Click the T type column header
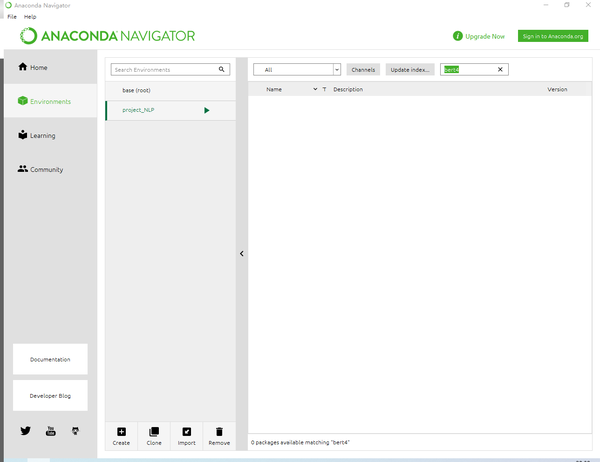The height and width of the screenshot is (462, 600). [x=324, y=89]
